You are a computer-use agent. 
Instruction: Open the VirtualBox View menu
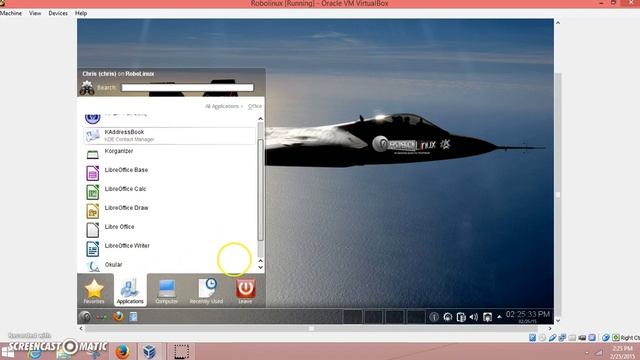pyautogui.click(x=35, y=13)
